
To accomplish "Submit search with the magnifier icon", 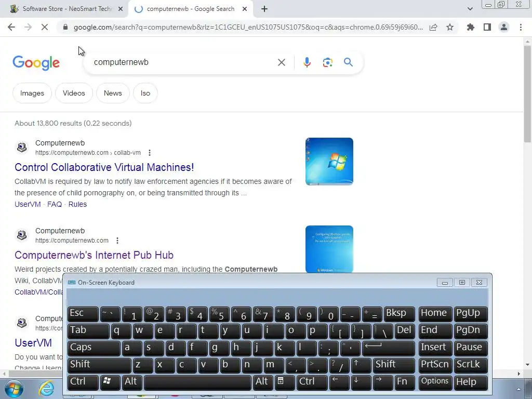I will coord(348,62).
